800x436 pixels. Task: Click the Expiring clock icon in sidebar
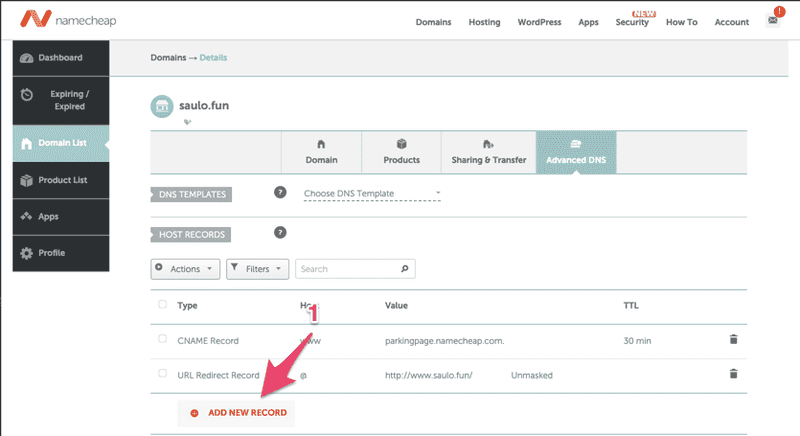tap(27, 94)
